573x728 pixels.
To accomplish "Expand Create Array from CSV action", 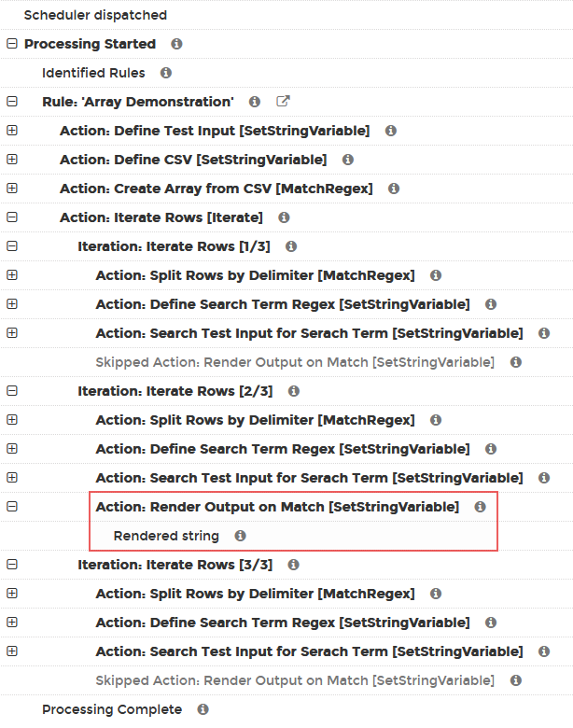I will pyautogui.click(x=12, y=189).
